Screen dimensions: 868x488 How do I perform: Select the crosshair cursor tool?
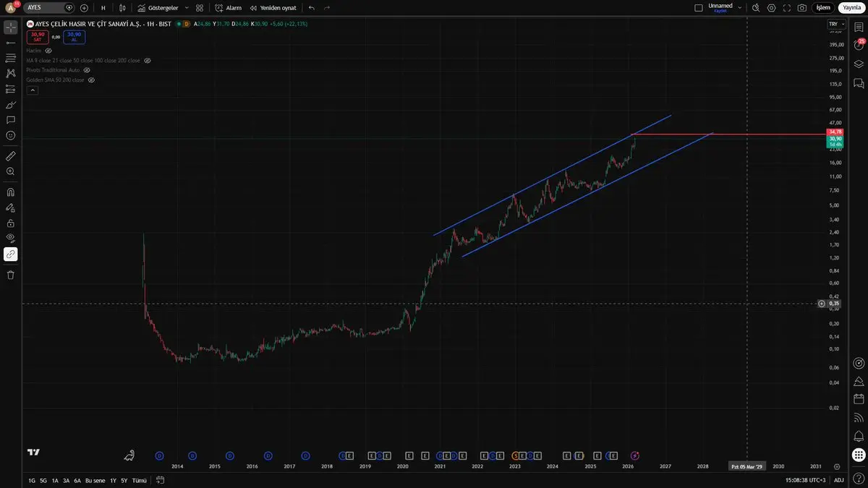click(11, 27)
